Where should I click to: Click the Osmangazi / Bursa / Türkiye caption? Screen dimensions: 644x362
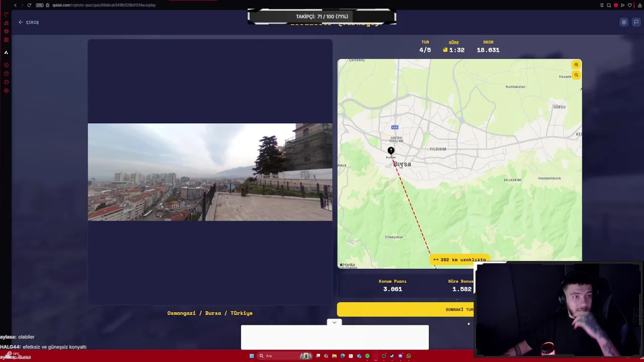pos(210,313)
